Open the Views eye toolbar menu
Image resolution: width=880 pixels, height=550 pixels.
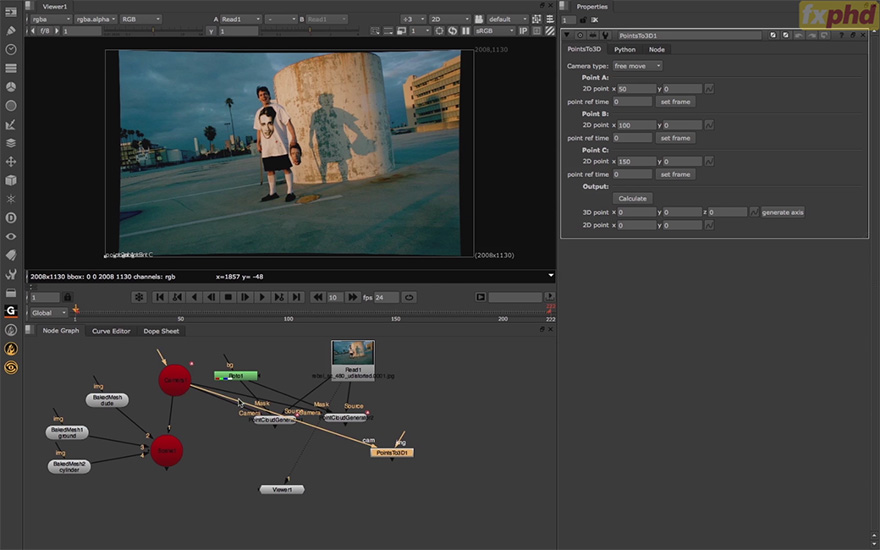[x=11, y=236]
